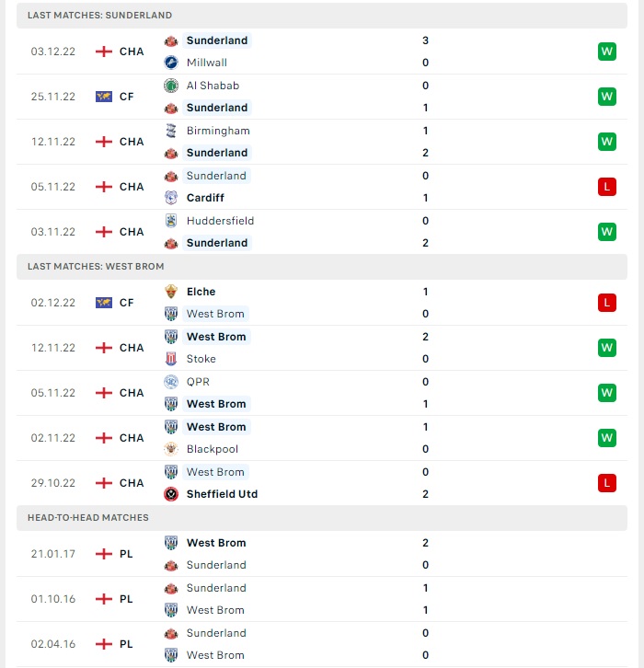Open the 01.10.16 Sunderland vs West Brom row
Viewport: 644px width, 668px height.
(x=322, y=599)
